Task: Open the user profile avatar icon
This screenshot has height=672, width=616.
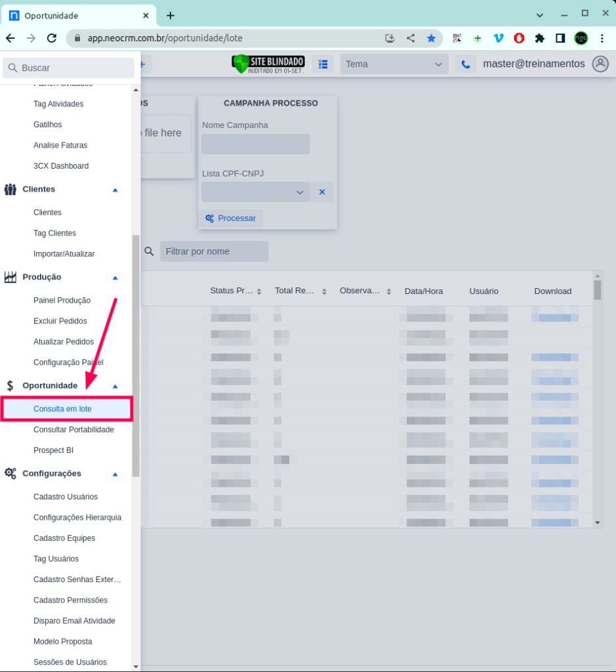Action: point(600,64)
